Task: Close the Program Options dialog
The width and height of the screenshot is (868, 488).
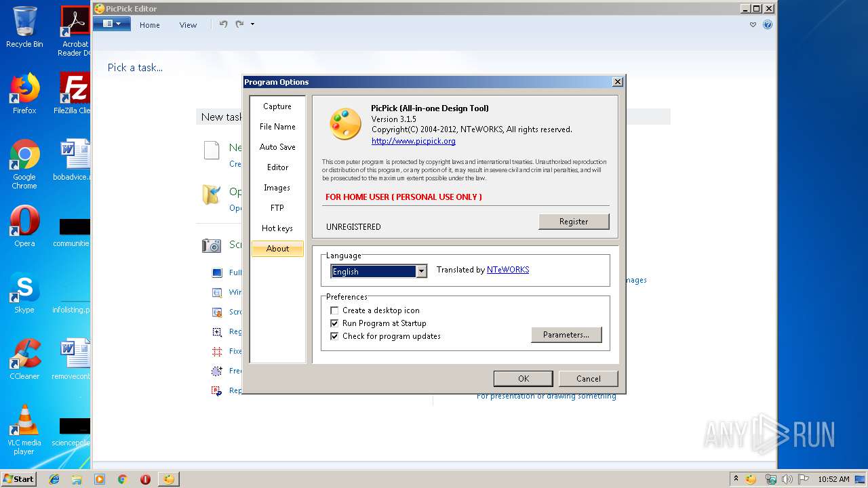Action: (617, 82)
